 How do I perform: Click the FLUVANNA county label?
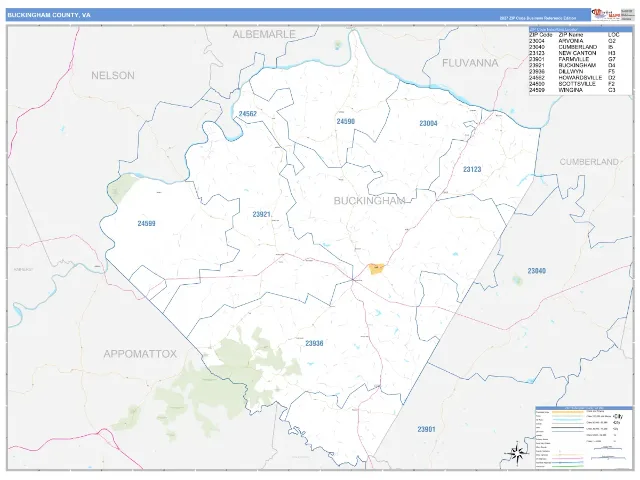[470, 63]
